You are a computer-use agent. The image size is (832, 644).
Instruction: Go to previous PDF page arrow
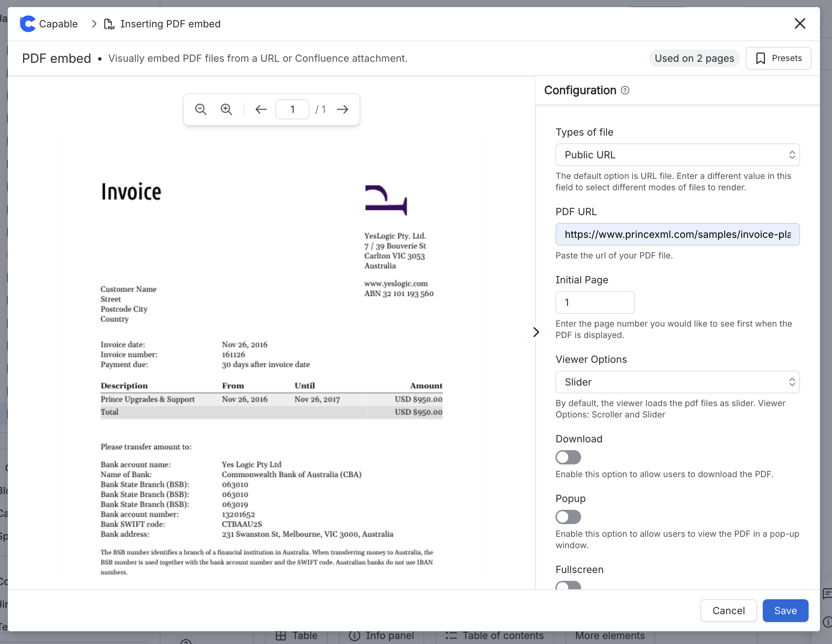(261, 109)
